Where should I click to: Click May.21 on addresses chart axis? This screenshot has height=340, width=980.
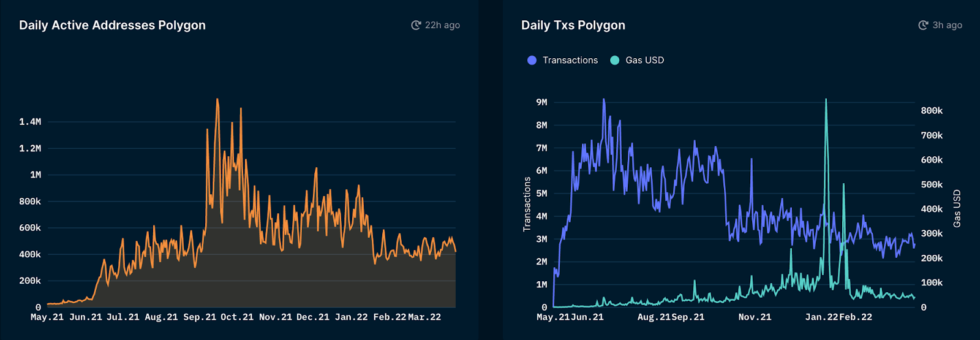47,317
